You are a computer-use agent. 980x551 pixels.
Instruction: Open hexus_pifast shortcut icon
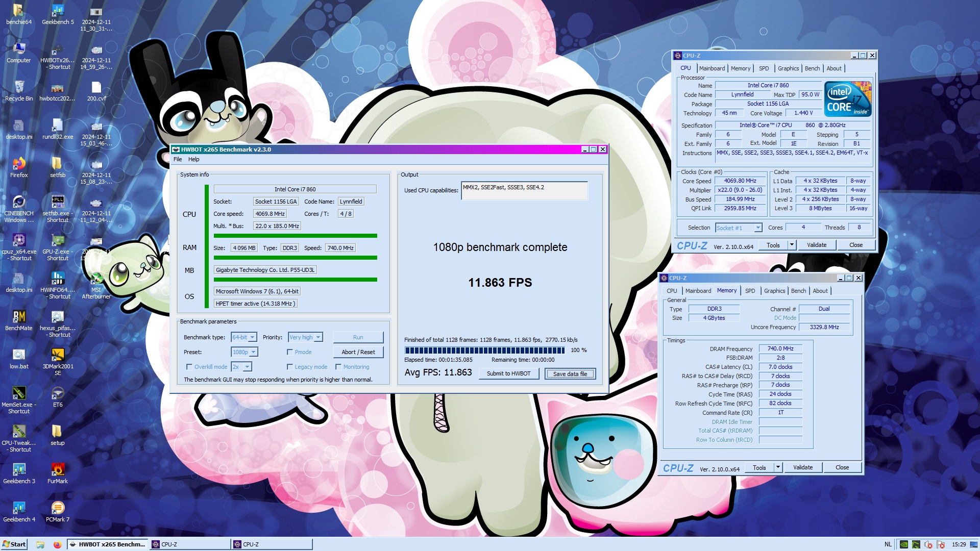point(58,323)
